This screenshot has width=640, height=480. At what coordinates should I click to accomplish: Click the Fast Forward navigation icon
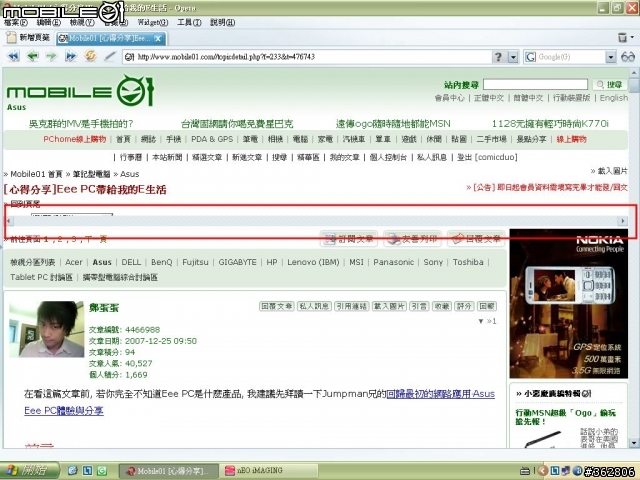[71, 56]
